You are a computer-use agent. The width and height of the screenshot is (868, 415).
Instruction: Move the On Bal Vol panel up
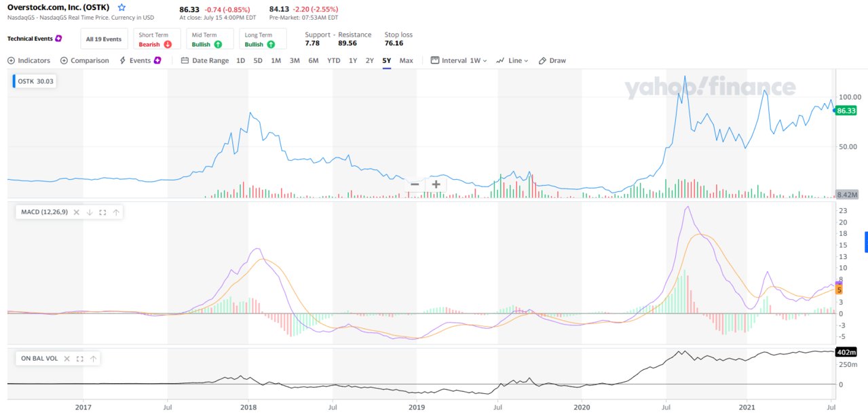pos(93,359)
